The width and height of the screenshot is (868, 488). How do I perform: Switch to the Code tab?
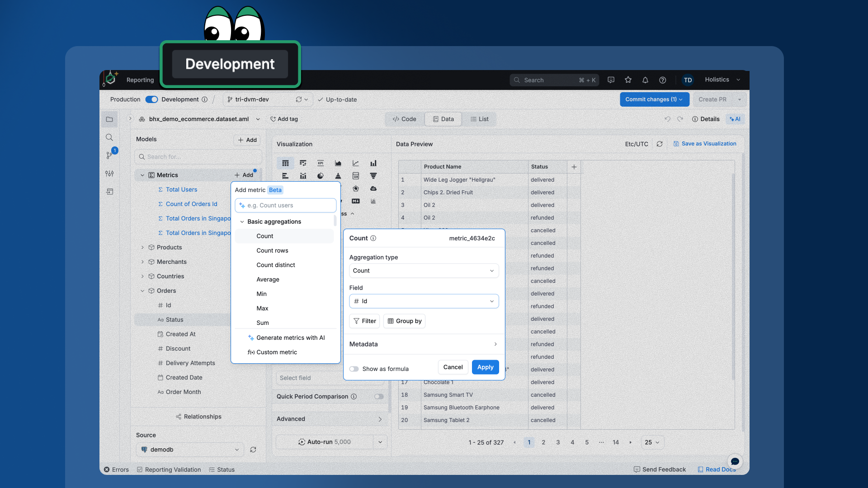(404, 119)
